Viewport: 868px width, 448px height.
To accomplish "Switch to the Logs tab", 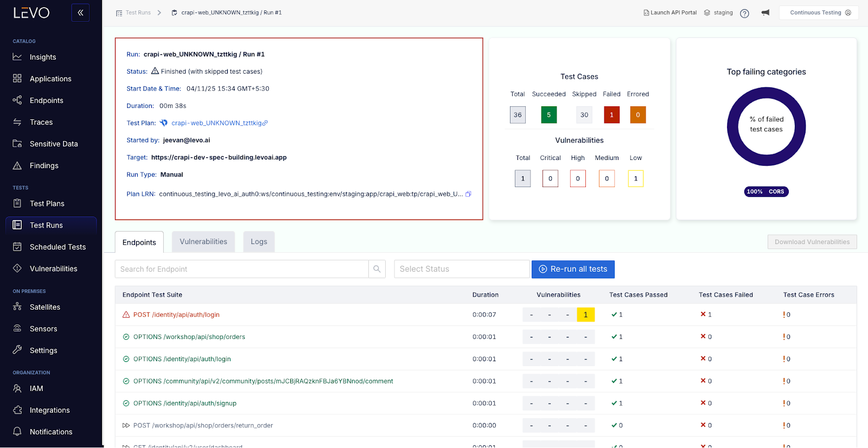I will [259, 242].
